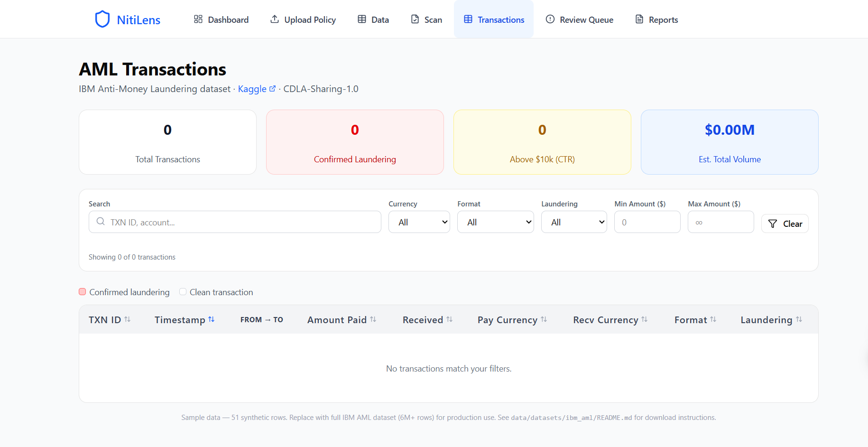Click the Min Amount input box
Screen dimensions: 868x447
[x=647, y=222]
